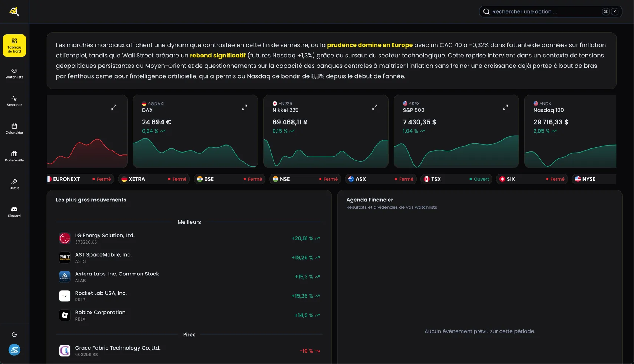634x364 pixels.
Task: Click the highlighted 'rebond significatif' text
Action: point(218,56)
